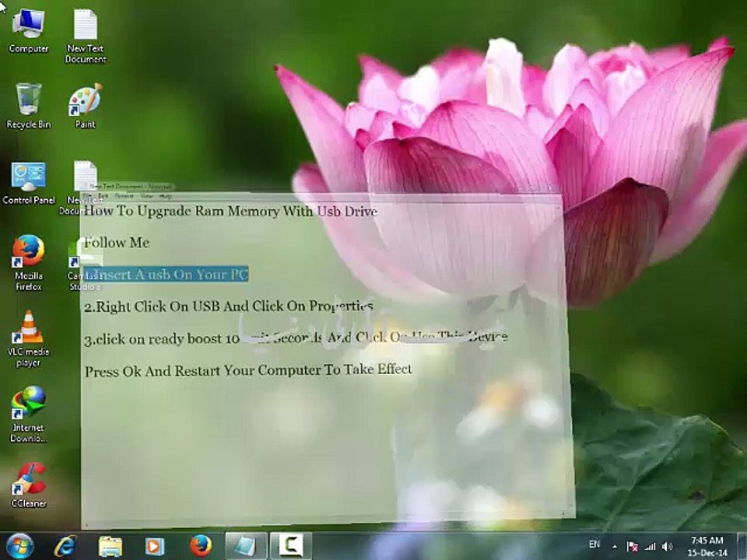
Task: Open the Windows Start menu orb
Action: 20,546
